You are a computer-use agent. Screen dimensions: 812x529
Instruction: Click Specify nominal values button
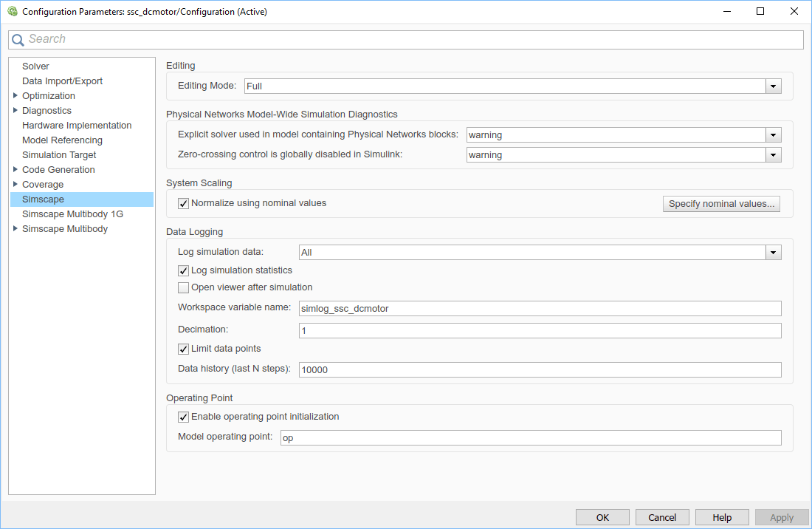721,204
